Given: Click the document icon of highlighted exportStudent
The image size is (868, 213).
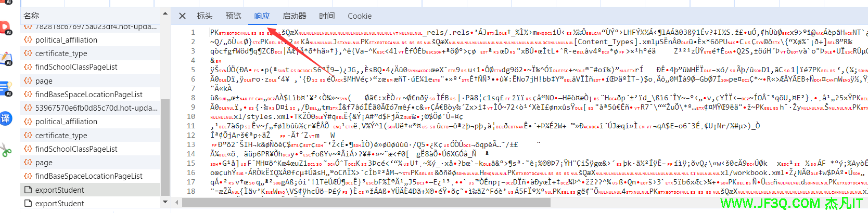Looking at the screenshot, I should point(28,190).
